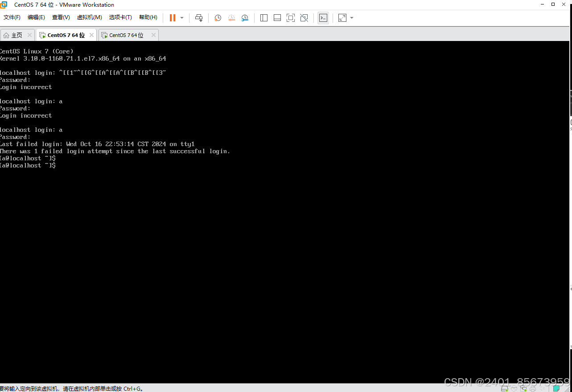
Task: Click the 'CentOS Linux 7 (Core)' line
Action: (37, 51)
